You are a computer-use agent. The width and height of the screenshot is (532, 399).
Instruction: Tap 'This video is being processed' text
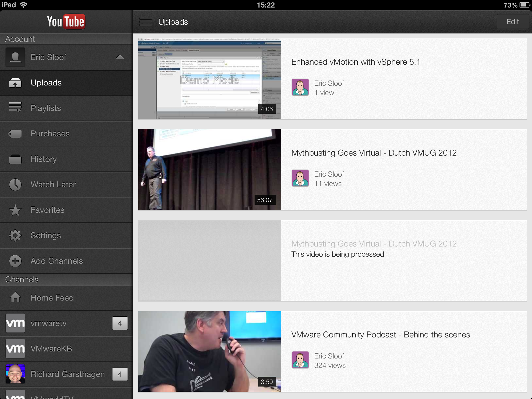point(338,254)
